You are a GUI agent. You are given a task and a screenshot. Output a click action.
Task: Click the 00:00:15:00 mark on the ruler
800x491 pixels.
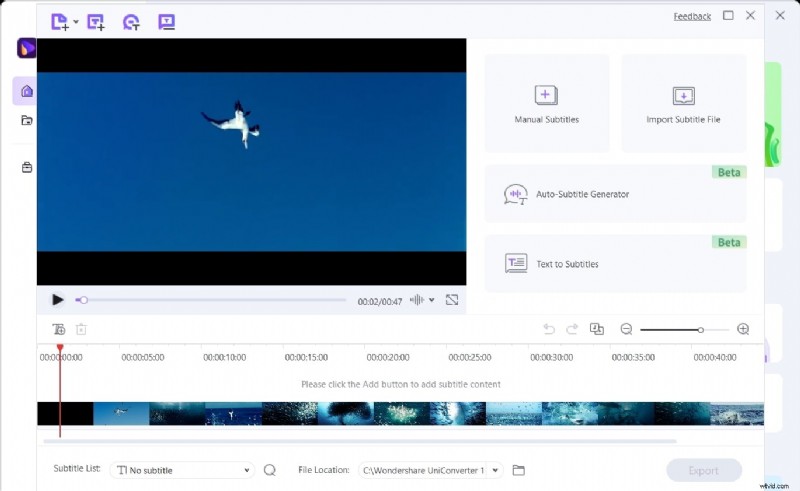click(x=306, y=357)
